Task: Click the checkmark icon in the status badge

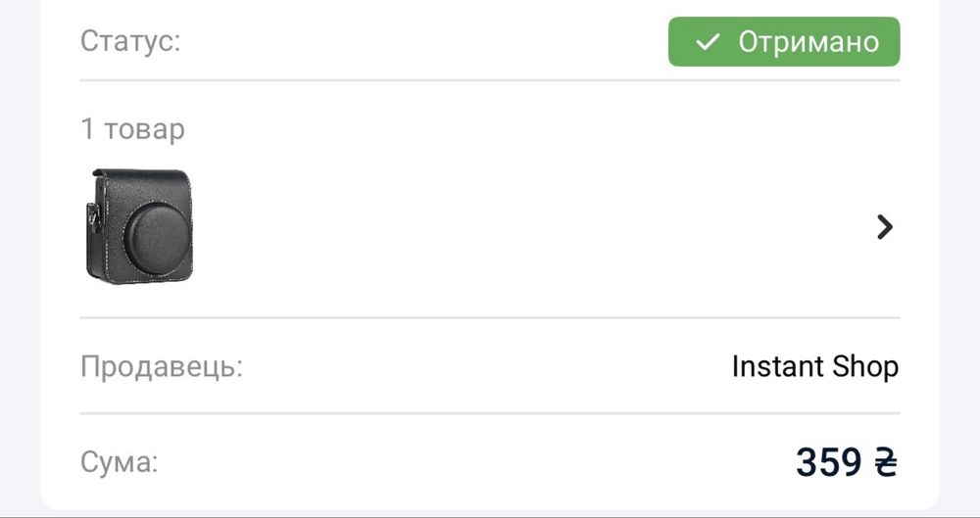Action: pyautogui.click(x=708, y=42)
